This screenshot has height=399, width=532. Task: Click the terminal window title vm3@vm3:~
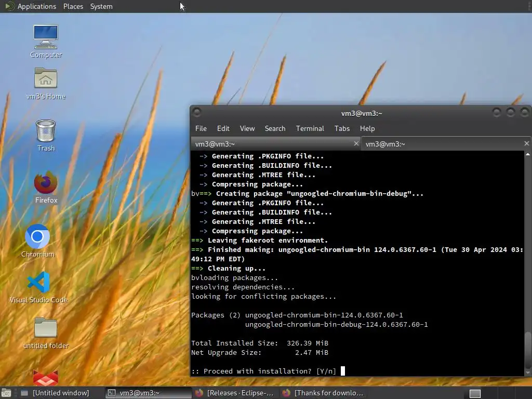click(x=362, y=113)
